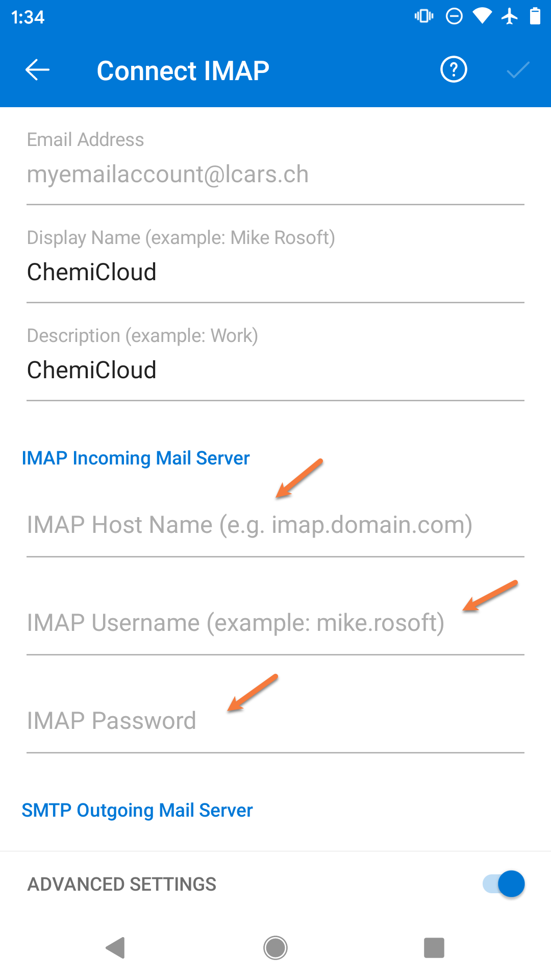Tap the Connect IMAP title
Image resolution: width=551 pixels, height=980 pixels.
(x=184, y=70)
